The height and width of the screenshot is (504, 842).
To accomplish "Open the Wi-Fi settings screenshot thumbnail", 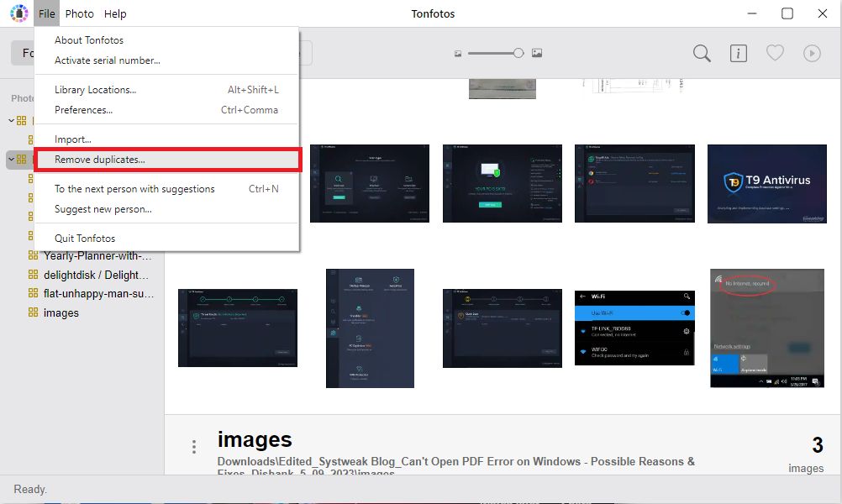I will click(634, 328).
